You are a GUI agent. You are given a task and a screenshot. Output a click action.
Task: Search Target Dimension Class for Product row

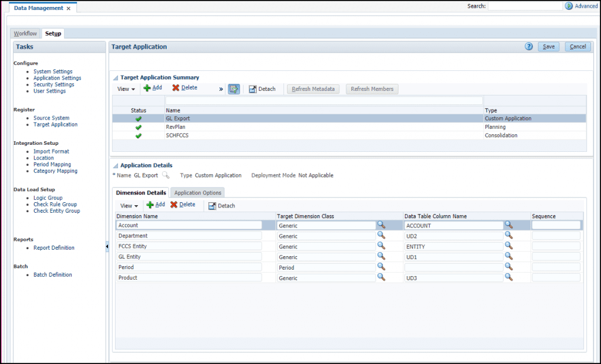click(x=381, y=277)
